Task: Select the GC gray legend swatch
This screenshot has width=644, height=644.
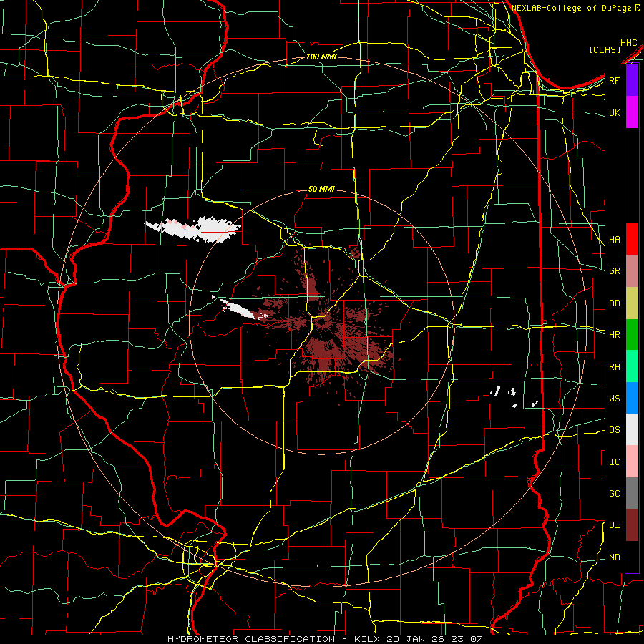Action: [632, 493]
